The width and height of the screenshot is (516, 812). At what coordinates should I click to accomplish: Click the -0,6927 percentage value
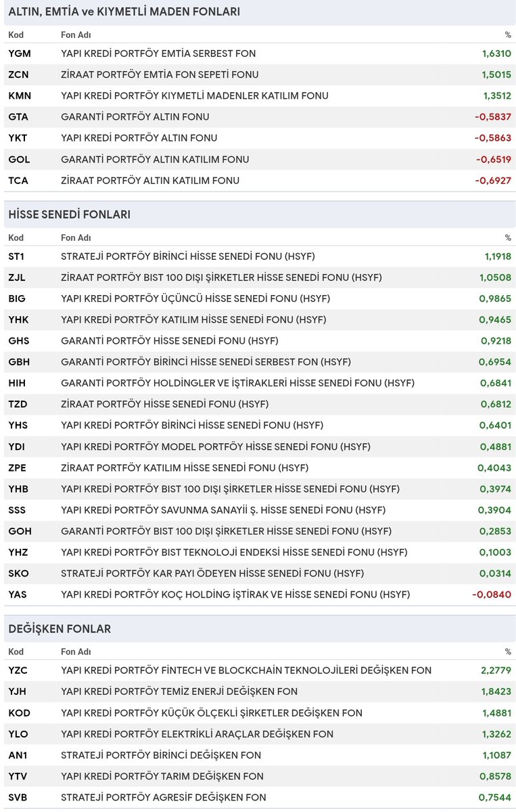coord(493,181)
